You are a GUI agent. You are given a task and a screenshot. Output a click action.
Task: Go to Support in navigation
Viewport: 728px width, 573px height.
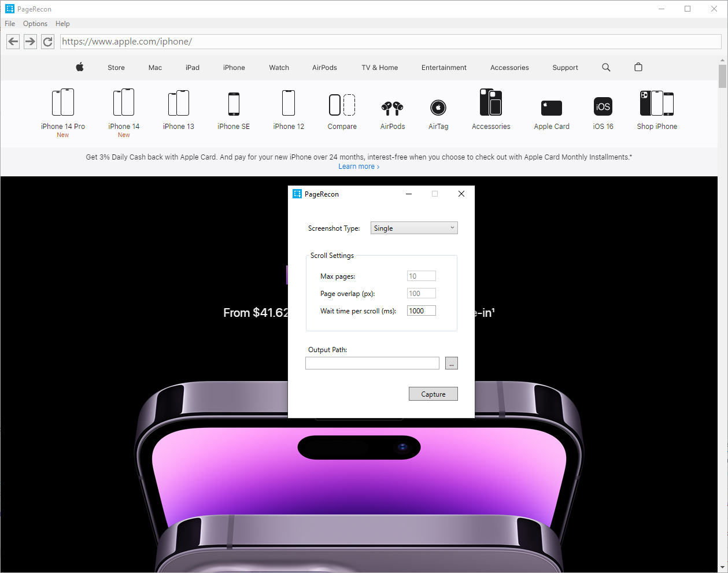pyautogui.click(x=565, y=68)
